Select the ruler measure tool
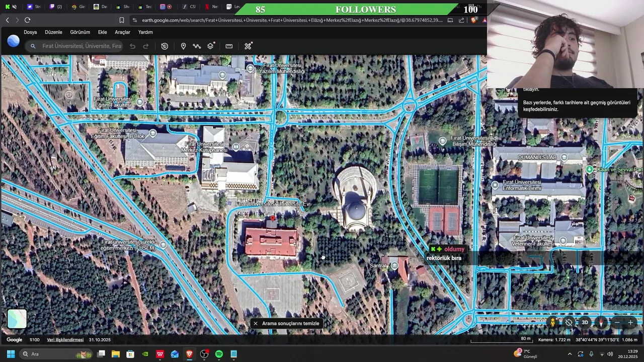 coord(229,46)
